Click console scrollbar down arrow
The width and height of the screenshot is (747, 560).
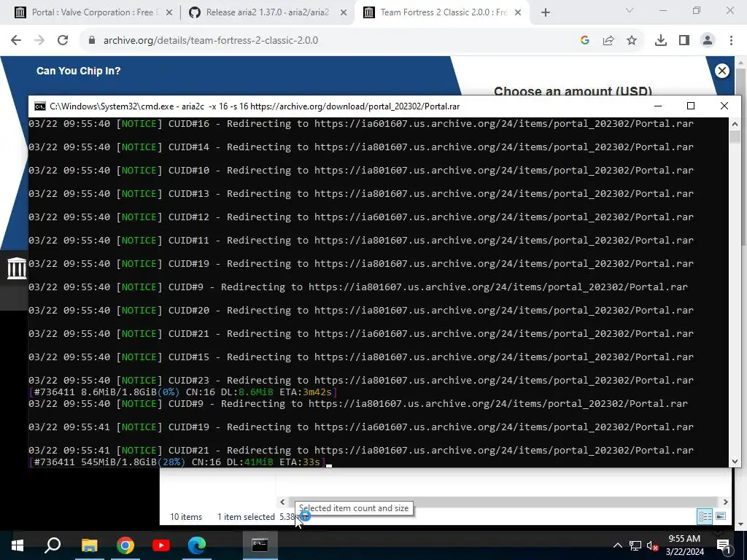coord(735,461)
